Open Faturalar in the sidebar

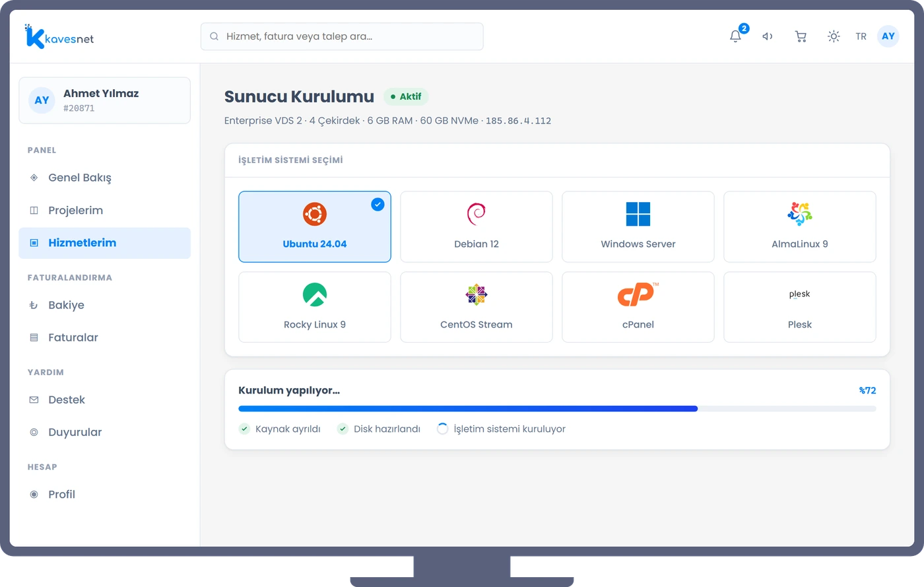[x=104, y=337]
